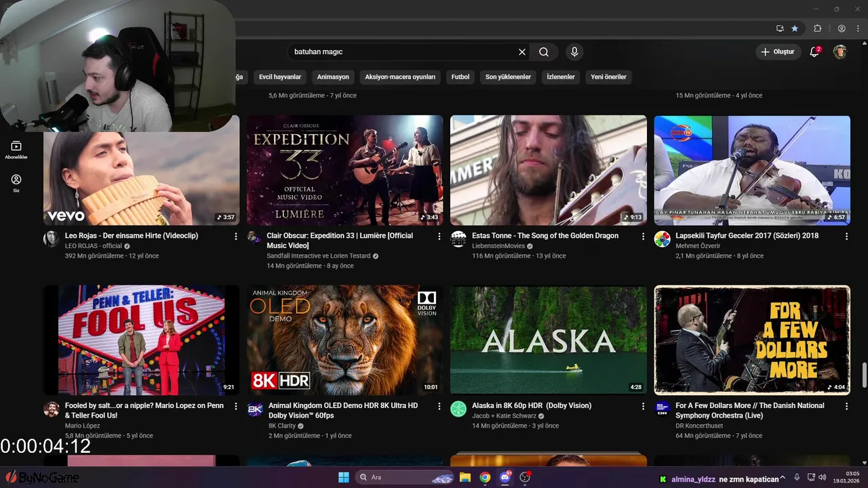Switch to Chrome in the taskbar
Viewport: 868px width, 488px height.
point(485,477)
